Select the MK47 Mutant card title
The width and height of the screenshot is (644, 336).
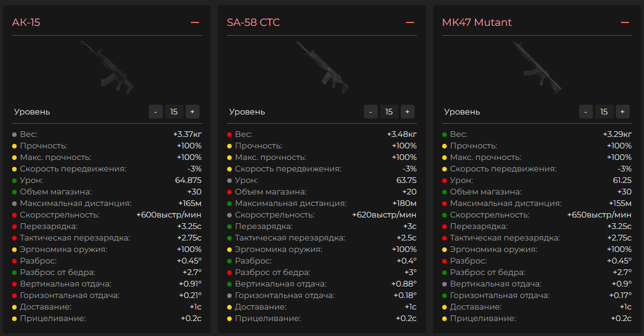[477, 22]
